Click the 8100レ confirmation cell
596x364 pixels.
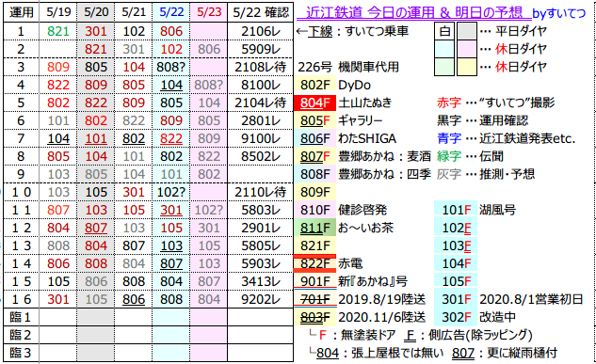[261, 85]
